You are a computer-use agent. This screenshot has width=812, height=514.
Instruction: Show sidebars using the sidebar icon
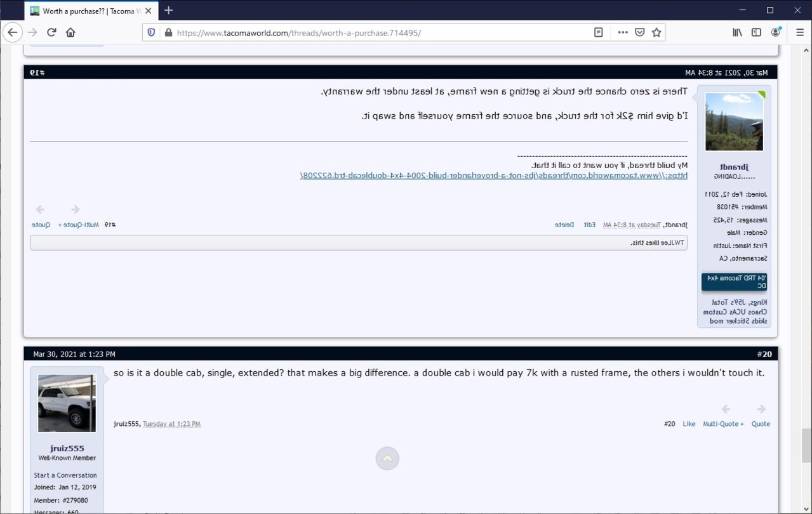(756, 32)
